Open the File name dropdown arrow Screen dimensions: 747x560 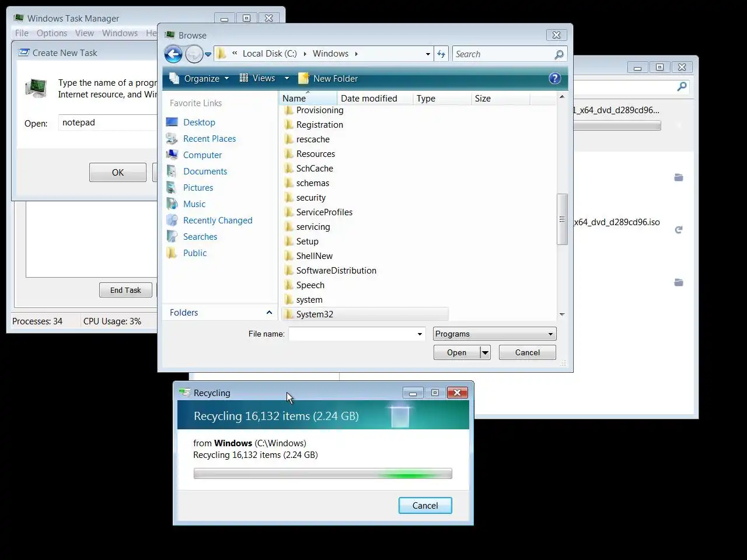click(x=420, y=334)
